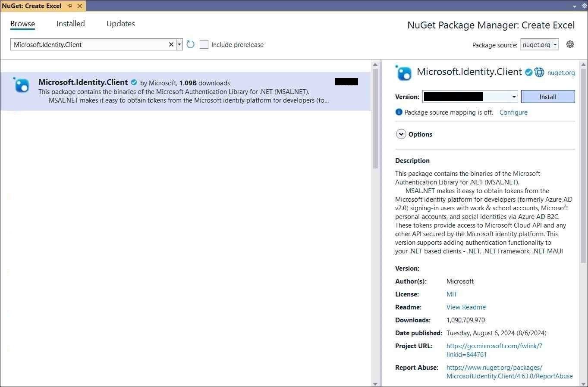
Task: Click the Install button
Action: [548, 97]
